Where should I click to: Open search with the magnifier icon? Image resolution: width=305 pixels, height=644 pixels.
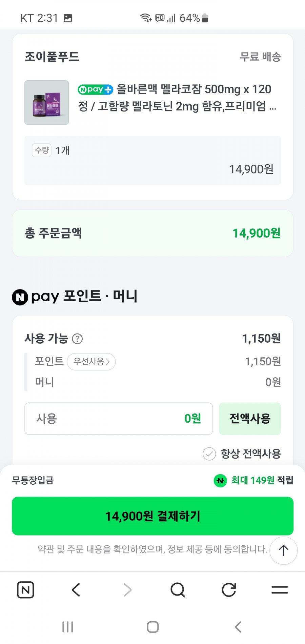pos(178,590)
